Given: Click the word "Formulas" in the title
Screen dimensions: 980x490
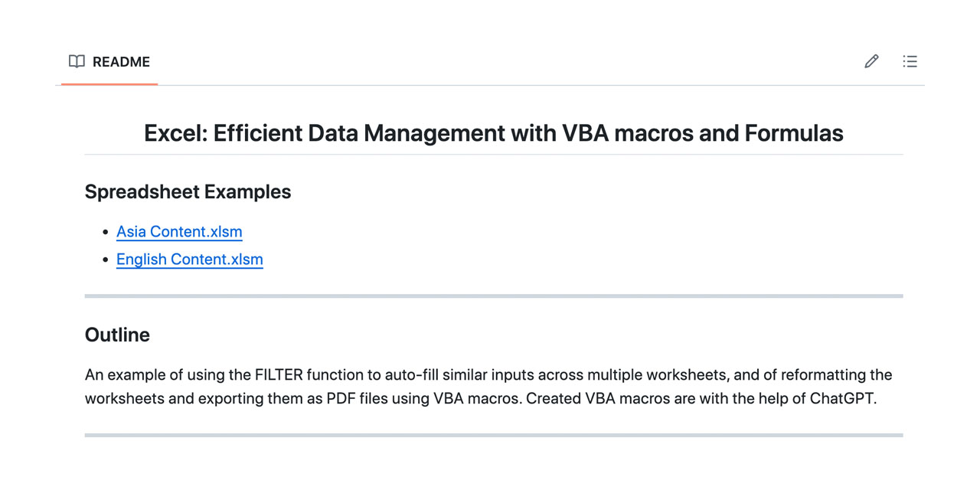Looking at the screenshot, I should tap(793, 133).
